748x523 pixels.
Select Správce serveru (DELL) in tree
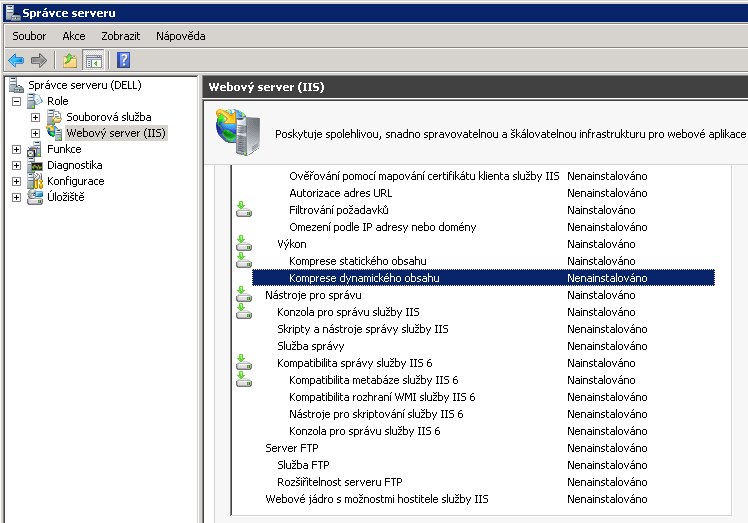[85, 85]
